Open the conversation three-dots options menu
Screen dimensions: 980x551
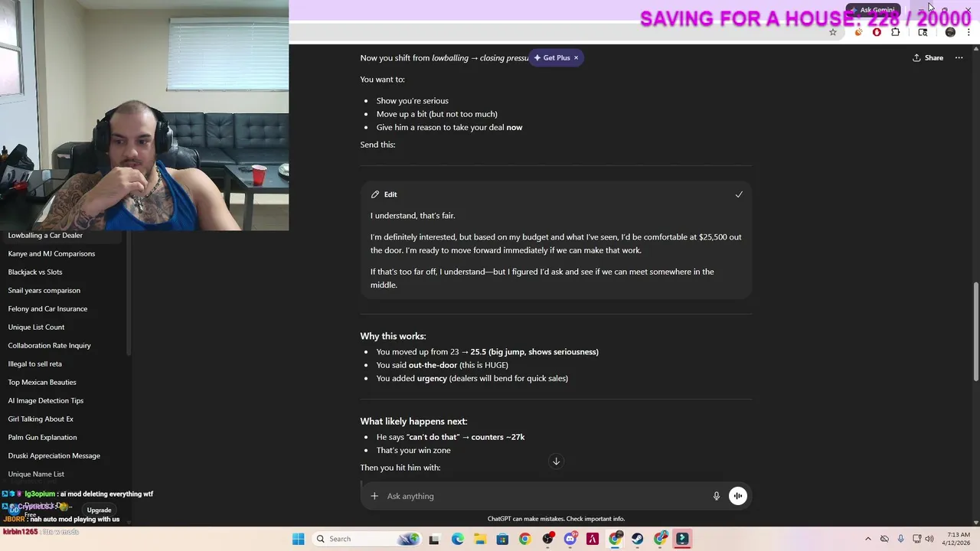pyautogui.click(x=959, y=58)
